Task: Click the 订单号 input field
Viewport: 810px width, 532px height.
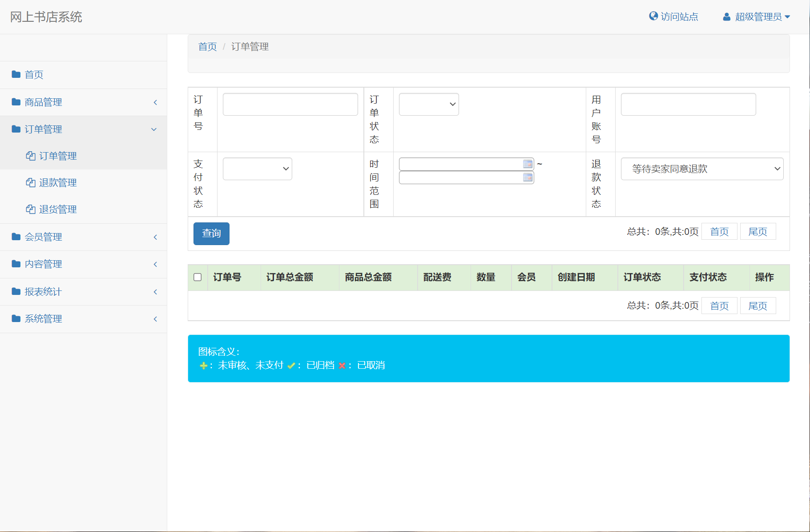Action: click(x=290, y=104)
